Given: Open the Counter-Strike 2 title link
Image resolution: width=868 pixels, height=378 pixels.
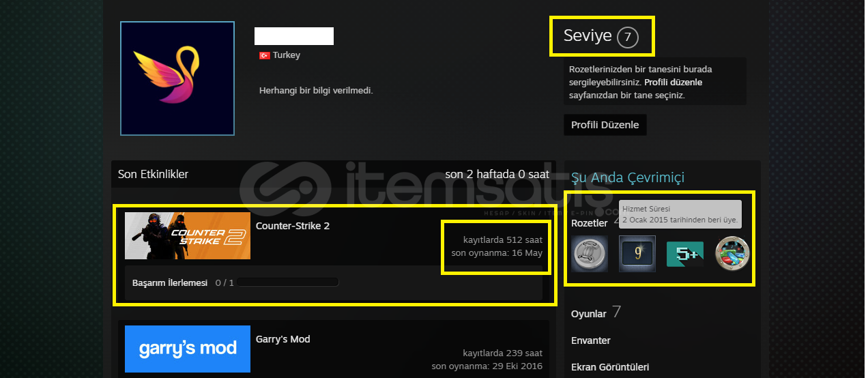Looking at the screenshot, I should [x=293, y=226].
